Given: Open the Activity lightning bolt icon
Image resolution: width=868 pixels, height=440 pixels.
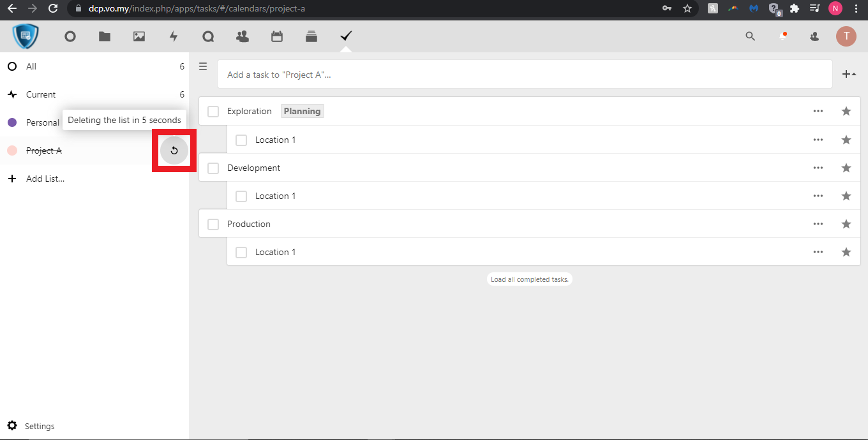Looking at the screenshot, I should click(174, 36).
